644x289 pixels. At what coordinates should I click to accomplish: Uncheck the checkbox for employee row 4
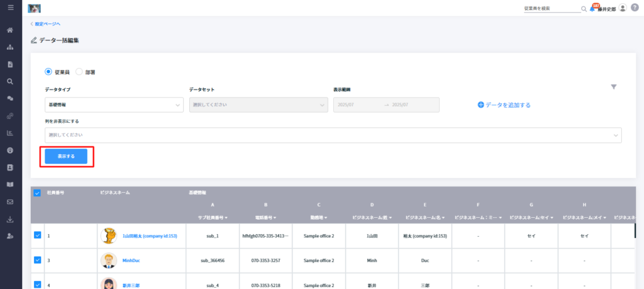coord(37,285)
